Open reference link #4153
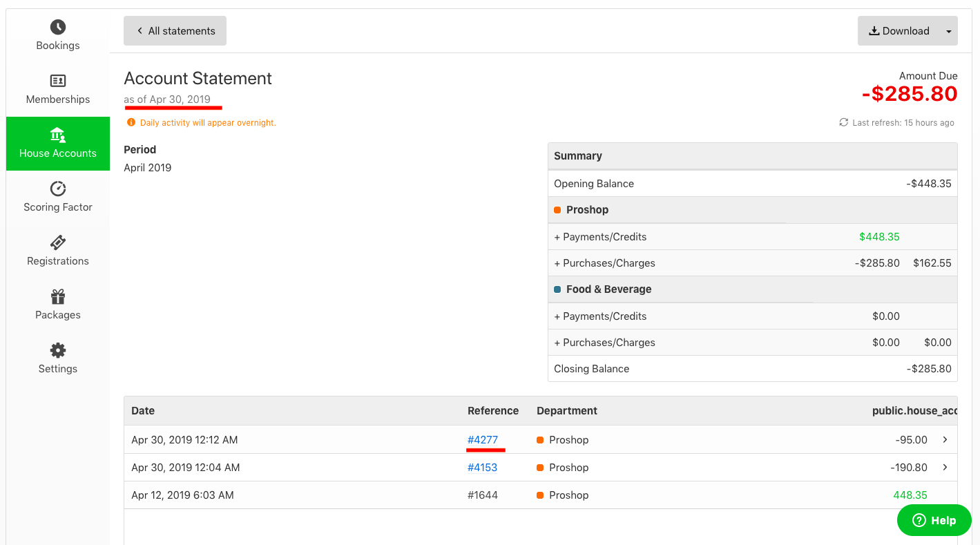Image resolution: width=980 pixels, height=545 pixels. tap(482, 468)
